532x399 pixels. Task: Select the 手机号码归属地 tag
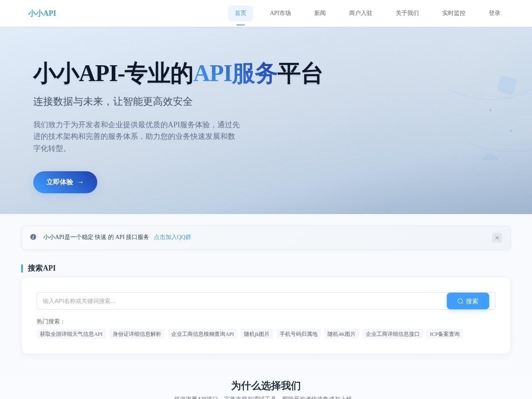point(298,334)
